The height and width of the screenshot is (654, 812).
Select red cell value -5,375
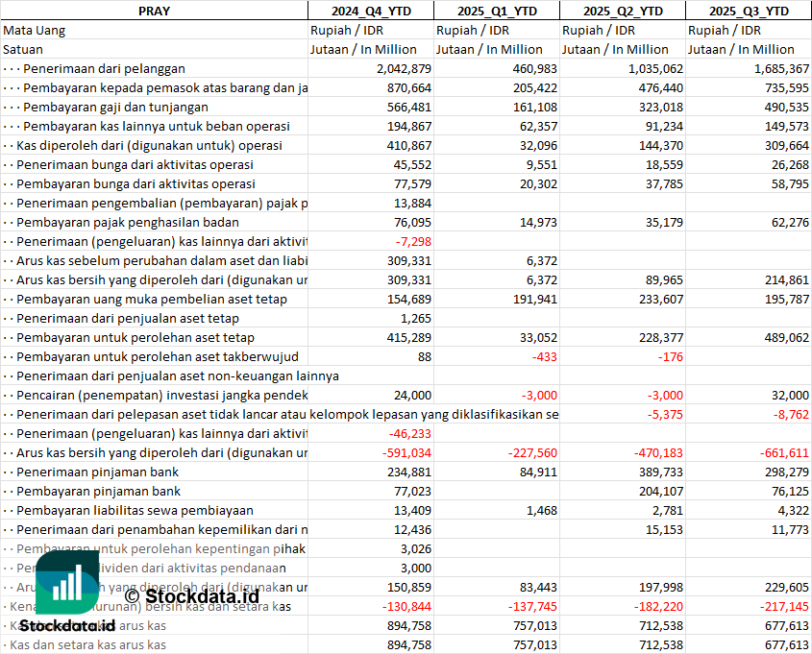pyautogui.click(x=665, y=415)
